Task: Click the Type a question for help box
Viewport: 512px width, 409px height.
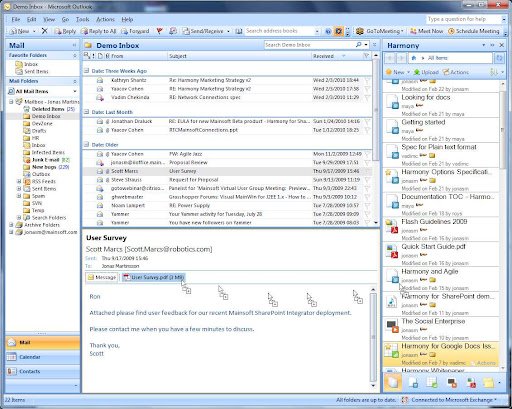Action: (464, 19)
